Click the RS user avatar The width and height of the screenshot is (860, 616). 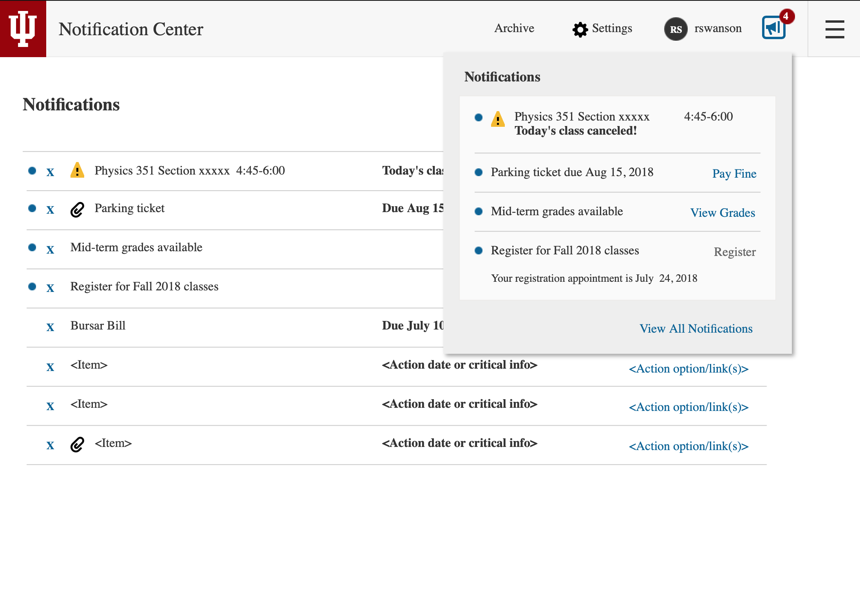click(x=676, y=29)
